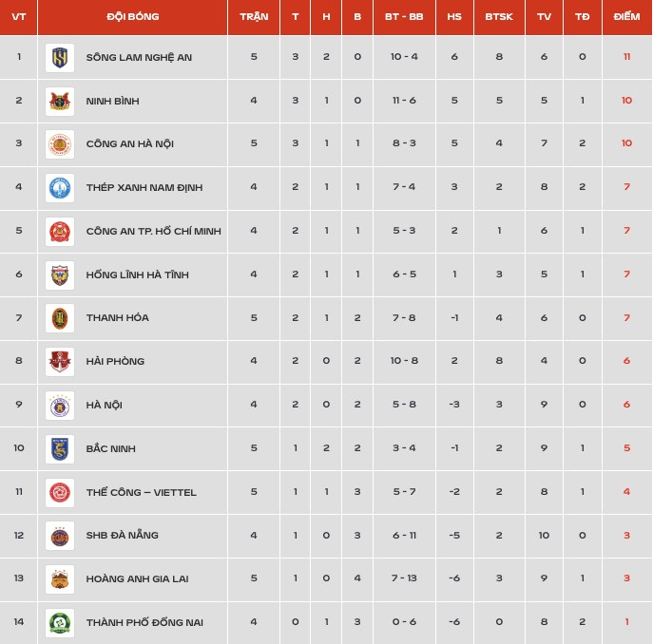Click the BTSK column header
This screenshot has width=653, height=644.
(499, 17)
